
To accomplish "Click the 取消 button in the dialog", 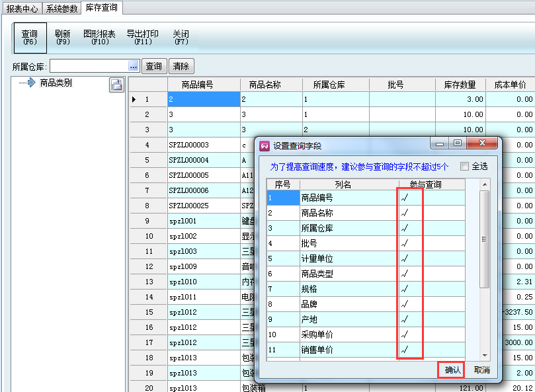I will (482, 370).
